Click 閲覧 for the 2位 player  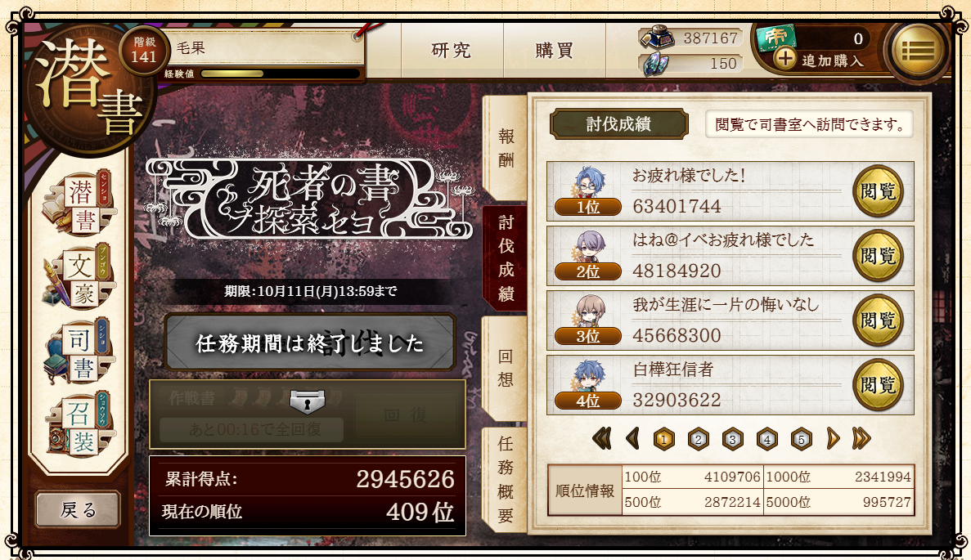click(x=878, y=256)
